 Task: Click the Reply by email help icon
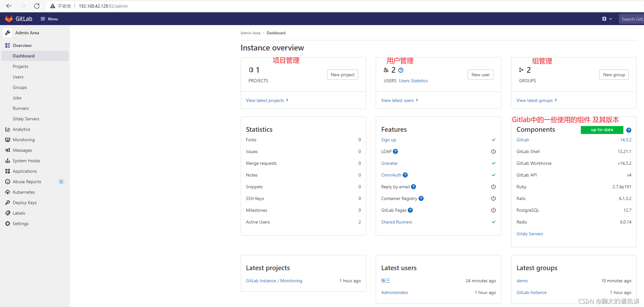click(413, 187)
